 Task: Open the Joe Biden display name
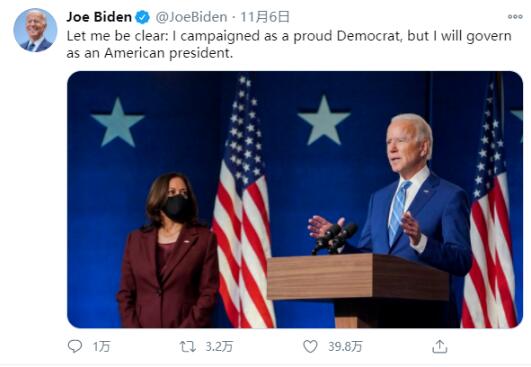point(99,17)
